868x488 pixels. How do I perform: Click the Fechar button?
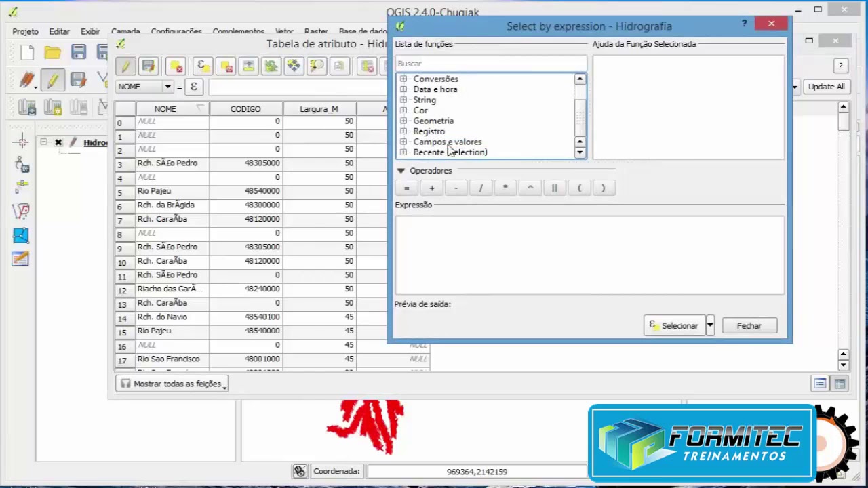point(749,325)
